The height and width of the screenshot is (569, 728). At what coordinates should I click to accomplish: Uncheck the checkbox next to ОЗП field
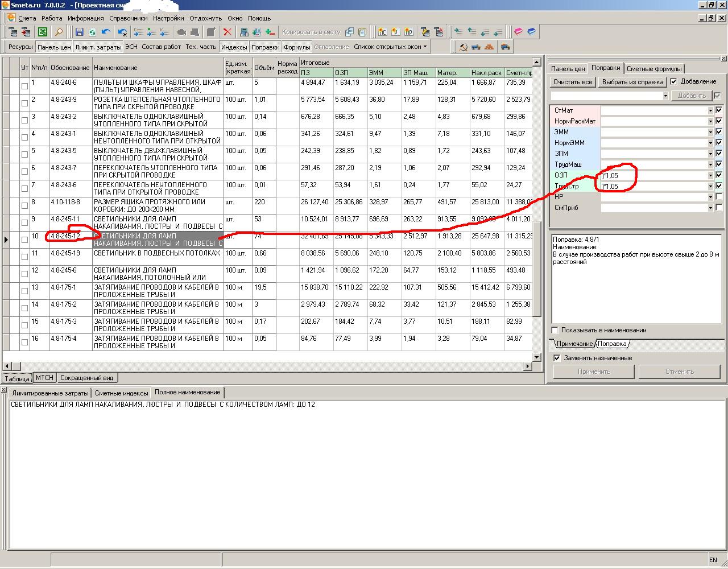tap(719, 175)
